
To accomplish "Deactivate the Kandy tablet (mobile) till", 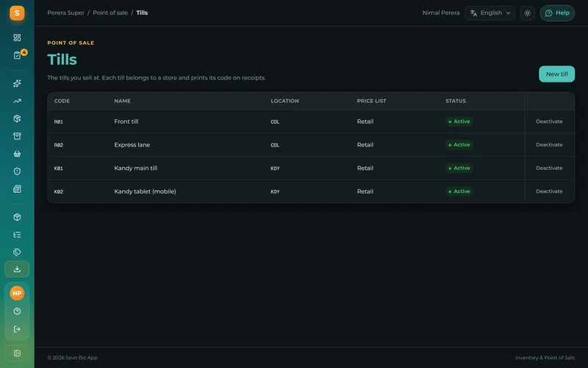I will (x=549, y=191).
